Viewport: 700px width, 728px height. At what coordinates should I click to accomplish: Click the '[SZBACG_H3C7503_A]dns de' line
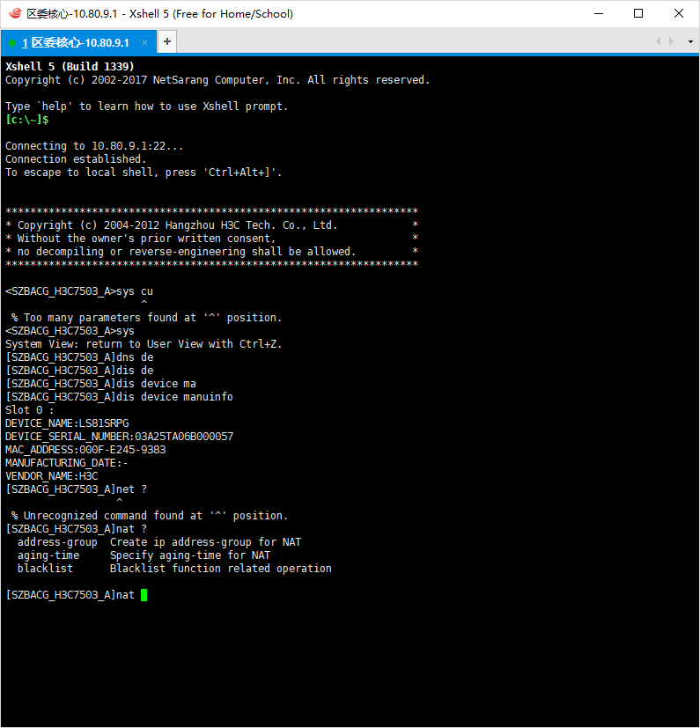point(79,357)
